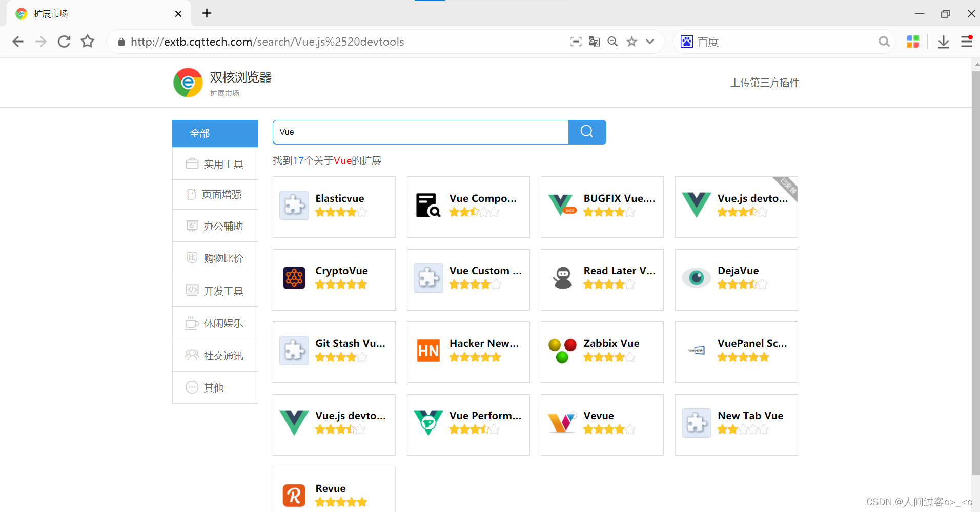Bookmark the page with the star beside reload

tap(88, 41)
